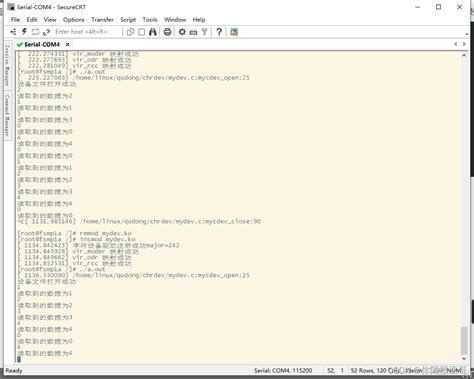Open the View menu

[50, 20]
